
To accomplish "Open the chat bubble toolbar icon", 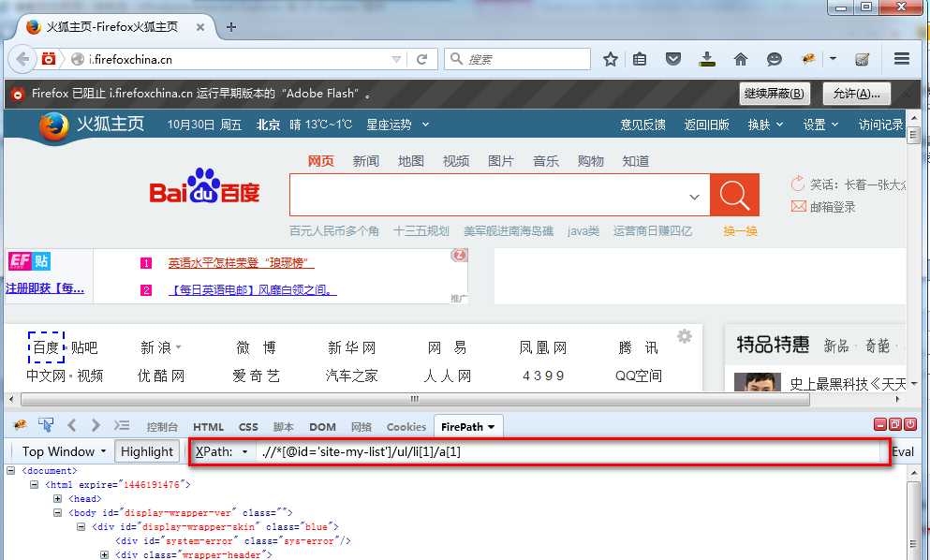I will click(x=774, y=59).
